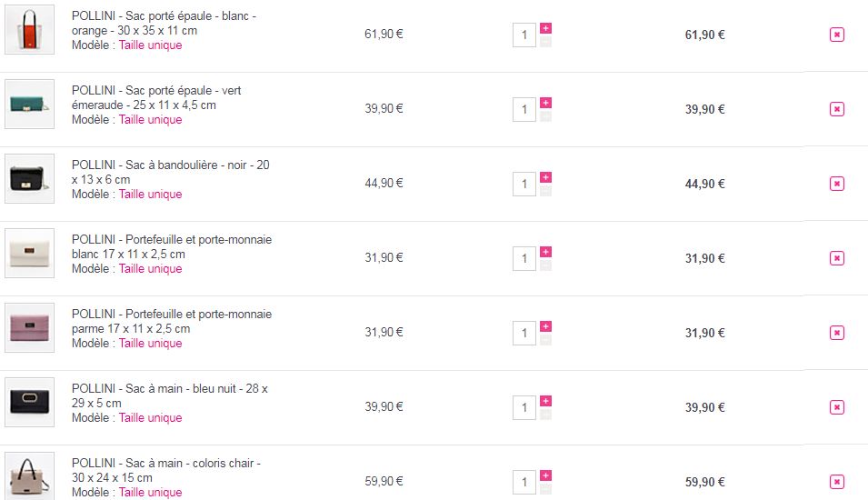Open the parme wallet product image
This screenshot has width=868, height=500.
pos(29,328)
